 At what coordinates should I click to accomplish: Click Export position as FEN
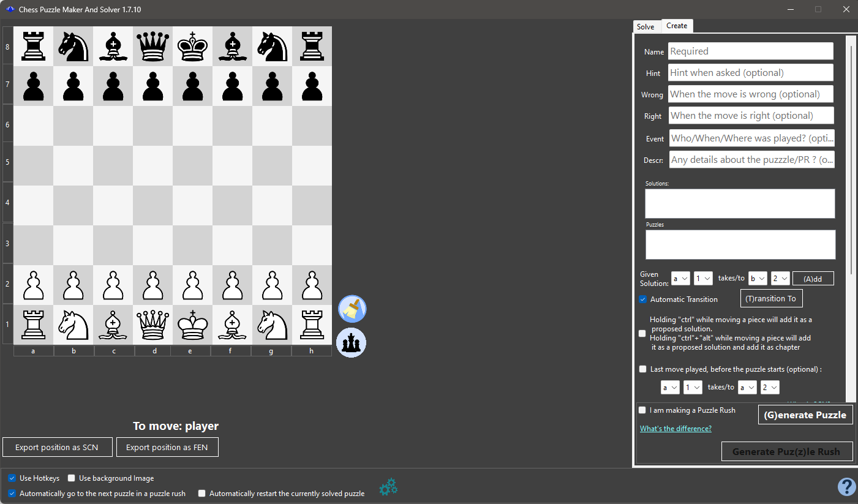pos(167,447)
